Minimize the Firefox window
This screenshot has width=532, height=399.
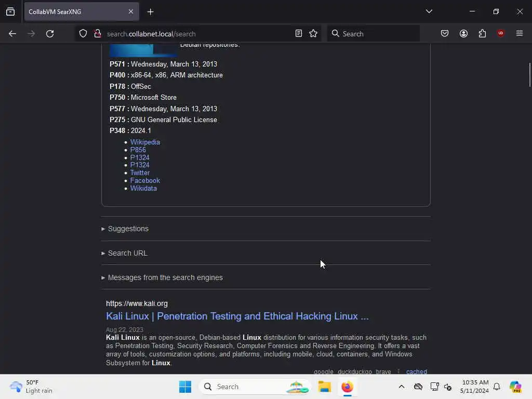coord(472,11)
